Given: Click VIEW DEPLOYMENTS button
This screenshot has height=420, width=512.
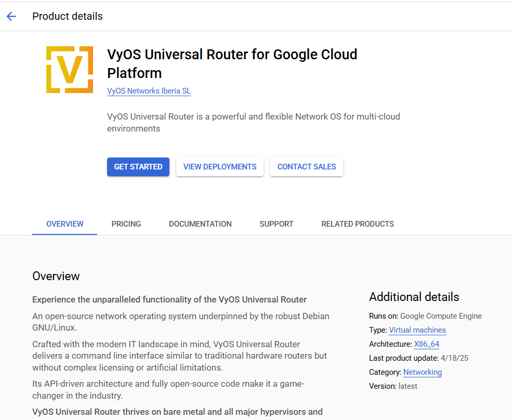Looking at the screenshot, I should [x=219, y=167].
